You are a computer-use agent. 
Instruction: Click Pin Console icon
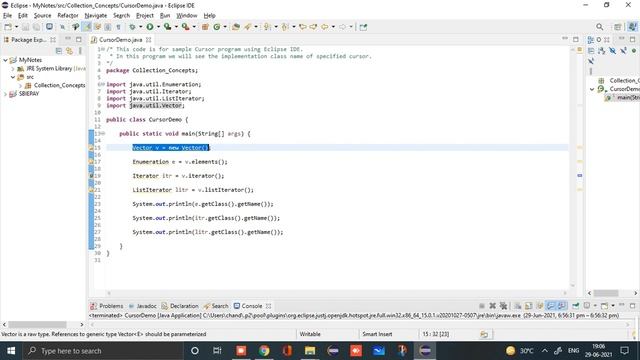coord(576,306)
